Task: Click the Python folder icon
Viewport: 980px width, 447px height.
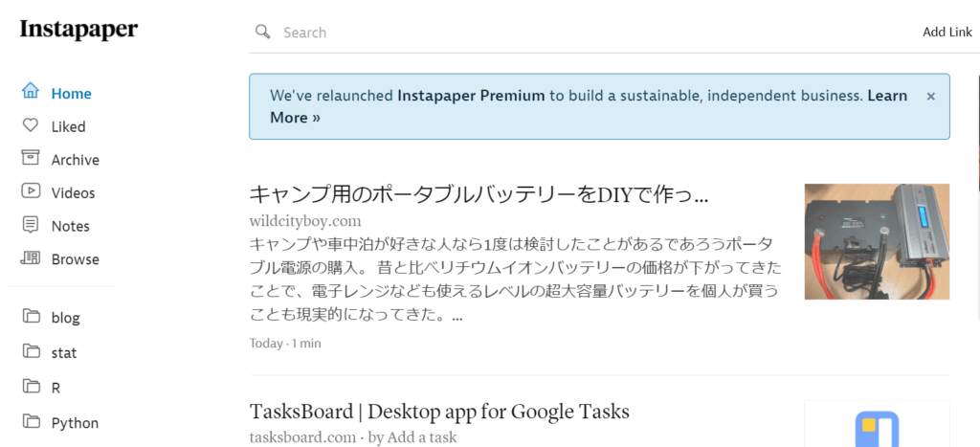Action: (x=30, y=421)
